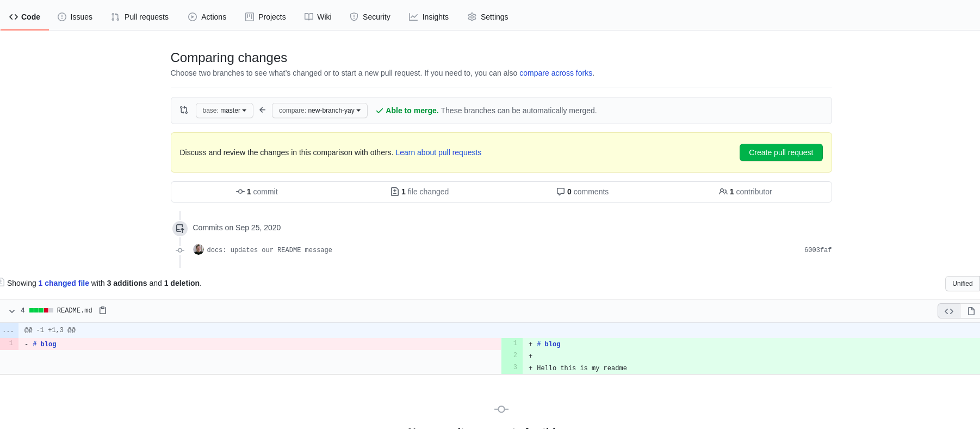This screenshot has height=429, width=980.
Task: Click the hunk header '@@ -1 +1,3 @@'
Action: point(50,330)
